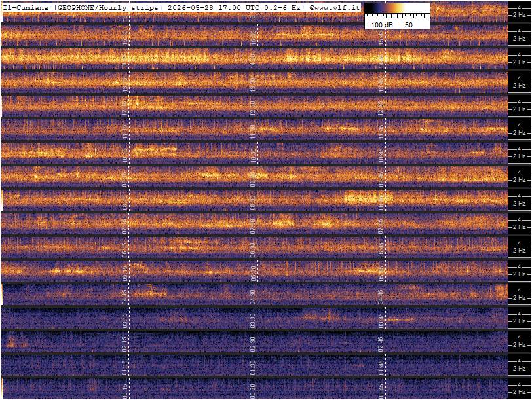532x400 pixels.
Task: Click the "4" axis label of the 10:00 strip
Action: click(520, 149)
